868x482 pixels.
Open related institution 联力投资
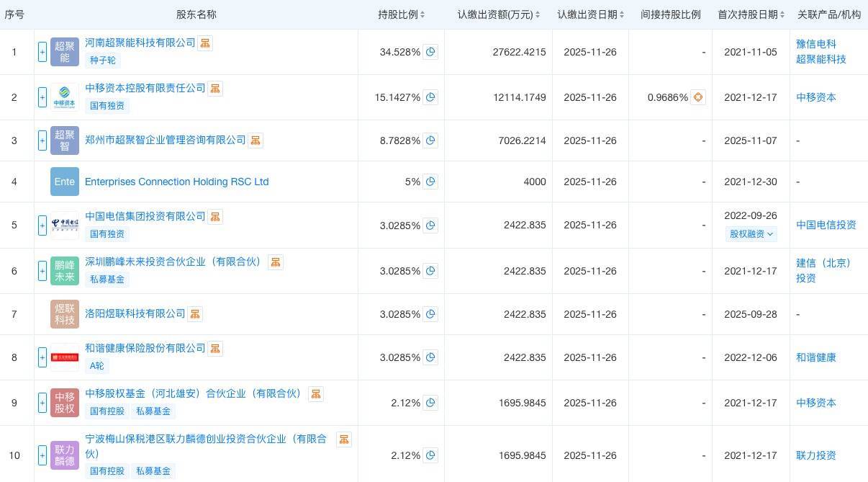[816, 455]
